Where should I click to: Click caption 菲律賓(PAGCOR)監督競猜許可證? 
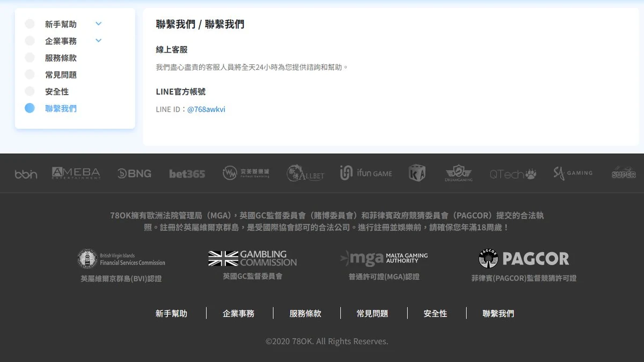tap(524, 278)
